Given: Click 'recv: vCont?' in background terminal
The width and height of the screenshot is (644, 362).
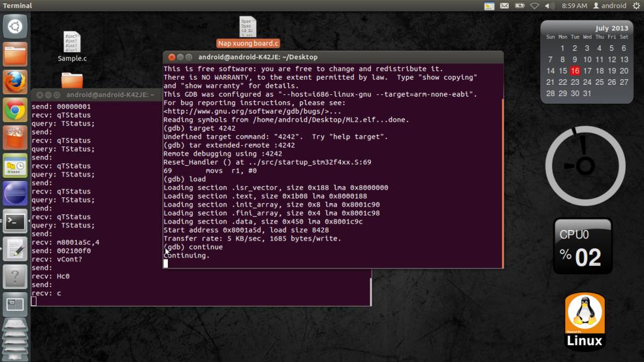Looking at the screenshot, I should (57, 260).
